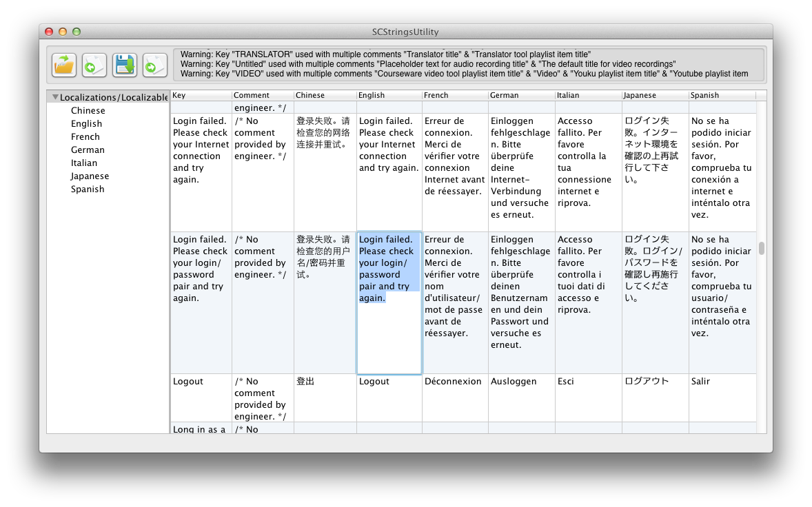
Task: Click the Key cell 'Login failed... login/password pair'
Action: pos(201,302)
